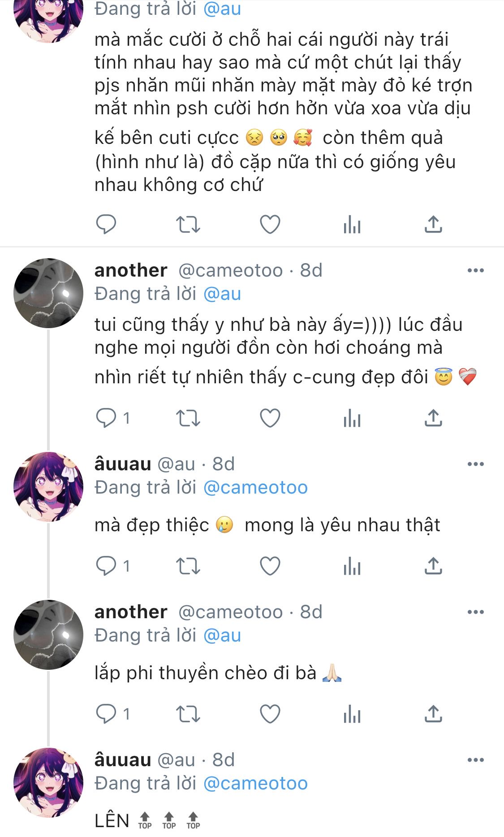Open the 'another' profile name on the 'lắp phi thuyền' tweet
The width and height of the screenshot is (504, 837).
coord(131,612)
